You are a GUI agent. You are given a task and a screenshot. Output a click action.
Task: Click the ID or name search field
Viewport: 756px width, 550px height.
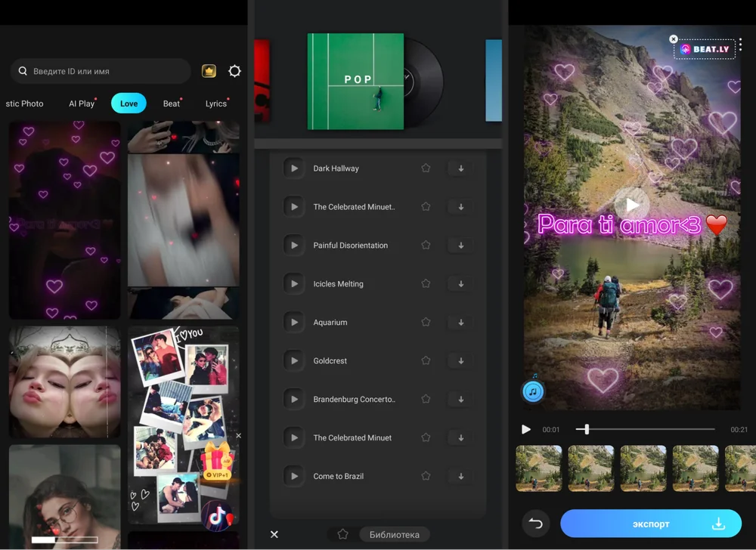[101, 71]
